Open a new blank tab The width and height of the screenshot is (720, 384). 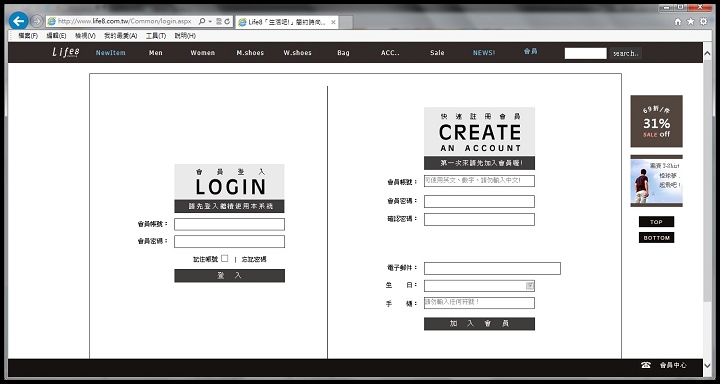coord(346,22)
